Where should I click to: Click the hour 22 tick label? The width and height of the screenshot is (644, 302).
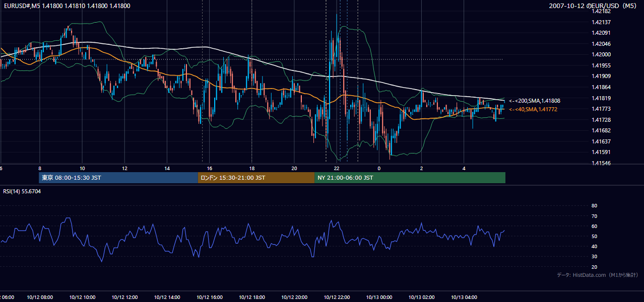[x=337, y=168]
